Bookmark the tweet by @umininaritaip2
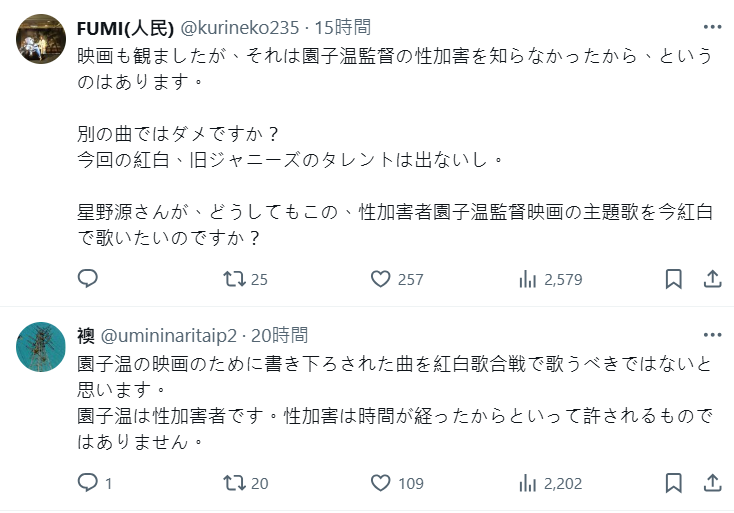Image resolution: width=734 pixels, height=513 pixels. [x=675, y=484]
